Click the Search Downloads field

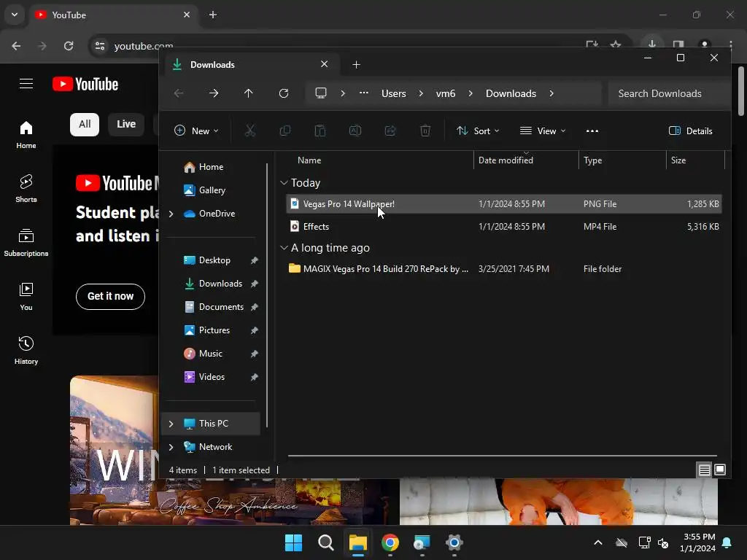(670, 93)
